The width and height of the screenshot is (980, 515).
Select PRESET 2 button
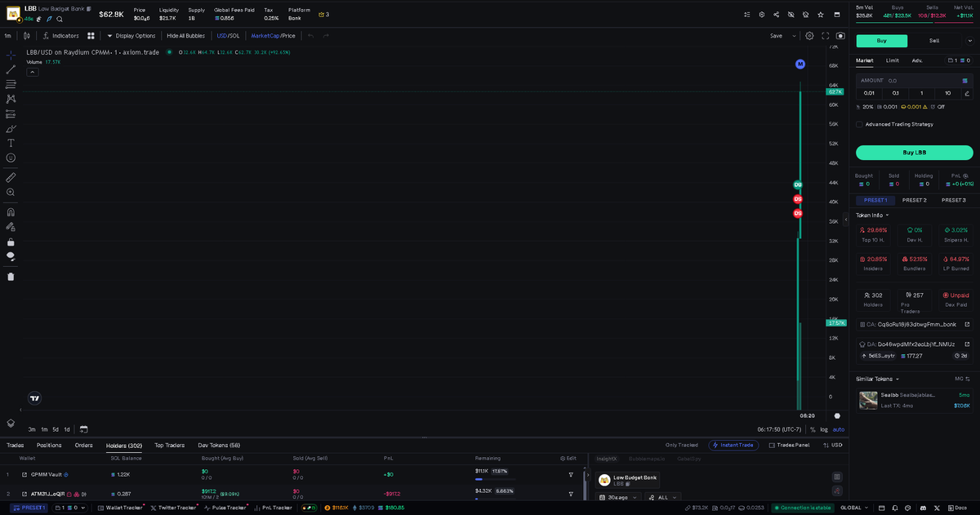[x=914, y=200]
